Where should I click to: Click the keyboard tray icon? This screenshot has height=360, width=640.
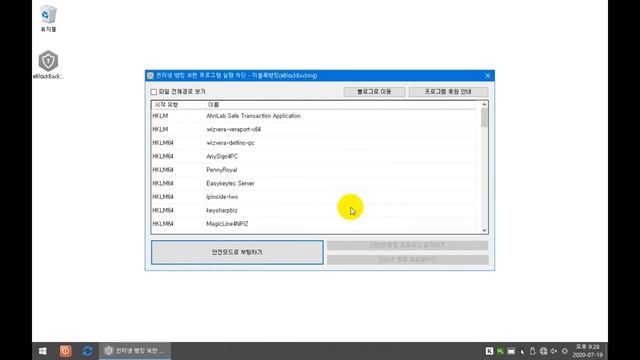(x=511, y=351)
